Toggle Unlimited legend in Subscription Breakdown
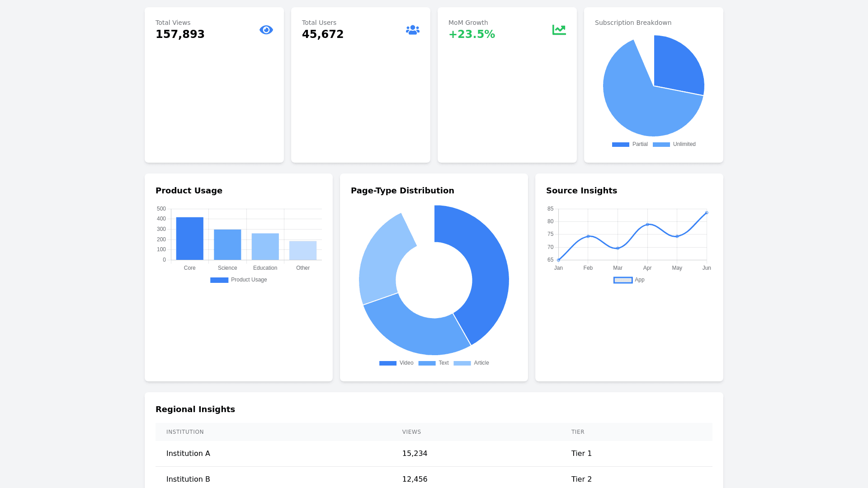This screenshot has width=868, height=488. click(x=674, y=145)
